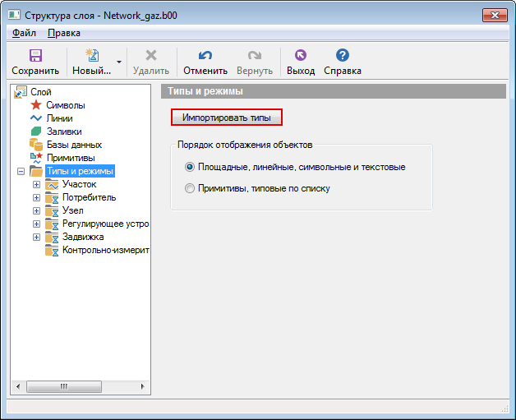The image size is (516, 420).
Task: Select the Символы tree label
Action: point(66,105)
